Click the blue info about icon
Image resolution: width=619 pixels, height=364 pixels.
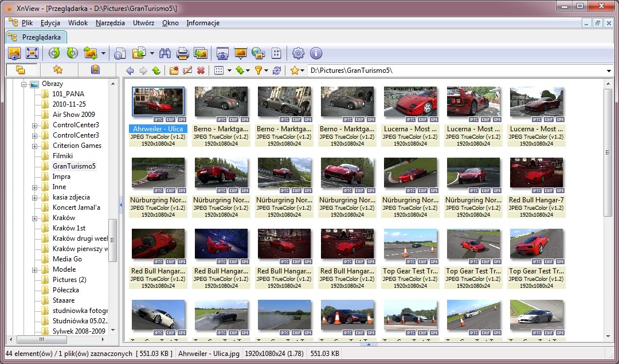316,53
